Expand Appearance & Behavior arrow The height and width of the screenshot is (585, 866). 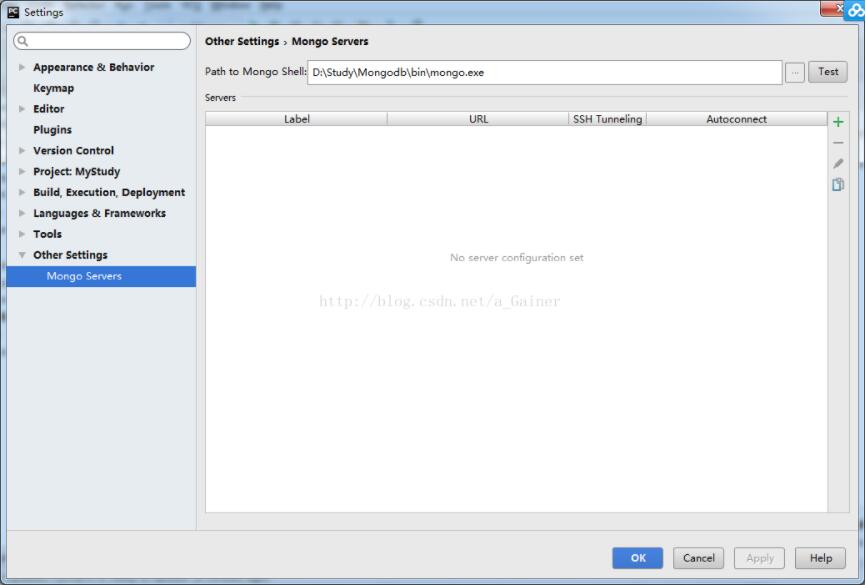click(22, 67)
